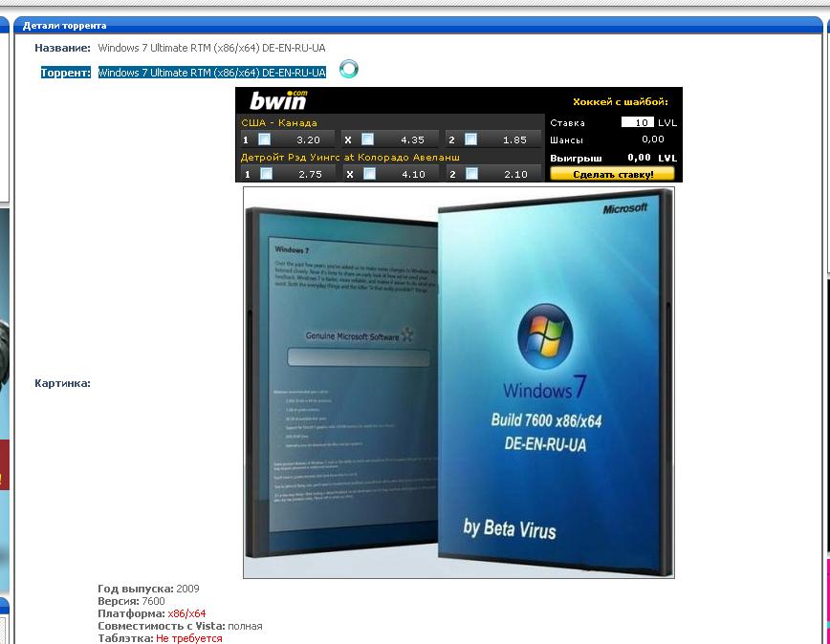This screenshot has height=644, width=830.
Task: Click the Microsoft logo on the box
Action: pos(624,207)
